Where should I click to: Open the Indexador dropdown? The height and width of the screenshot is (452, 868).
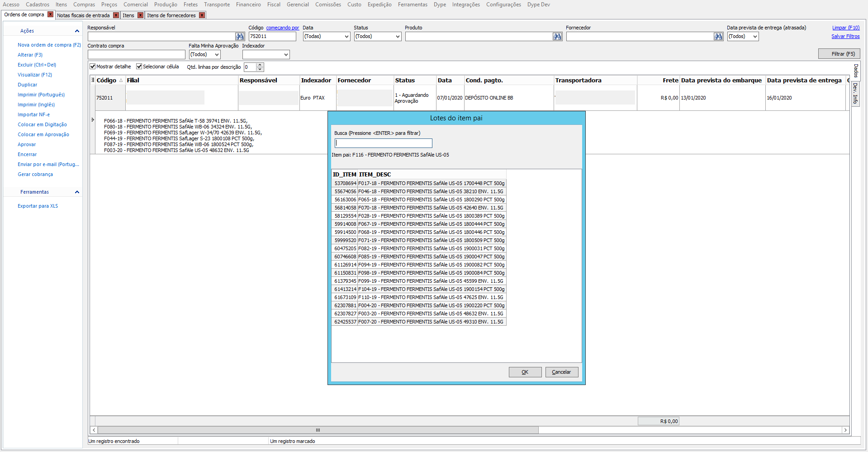(x=286, y=55)
